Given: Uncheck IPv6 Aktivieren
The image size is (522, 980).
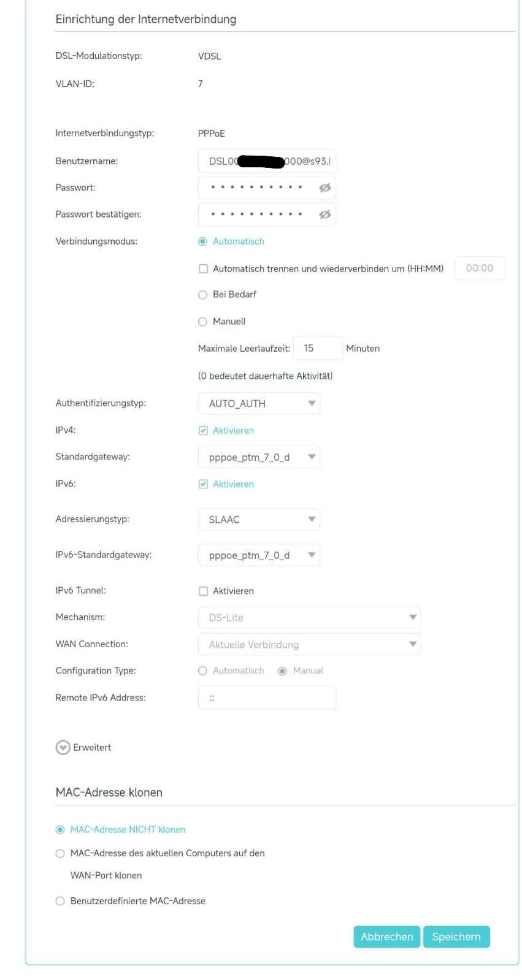Looking at the screenshot, I should [204, 484].
